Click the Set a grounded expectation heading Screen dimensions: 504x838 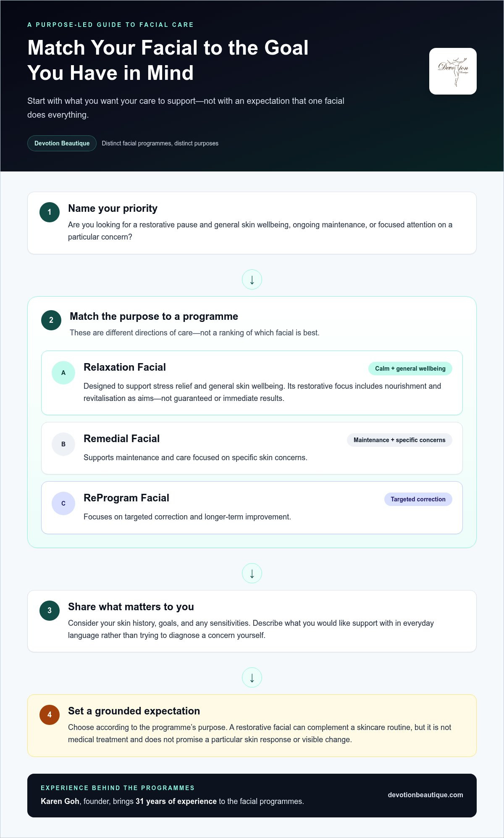(x=134, y=711)
